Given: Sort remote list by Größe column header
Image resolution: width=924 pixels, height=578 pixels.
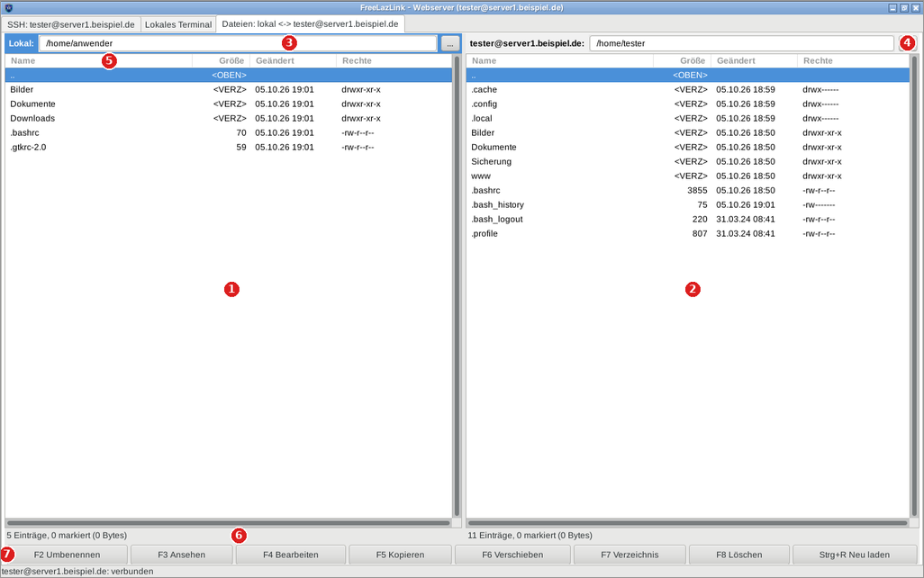Looking at the screenshot, I should 682,60.
